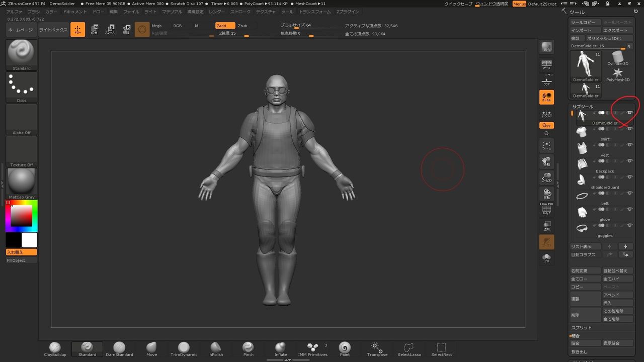The height and width of the screenshot is (362, 644).
Task: Expand the スプリット section
Action: pos(582,328)
